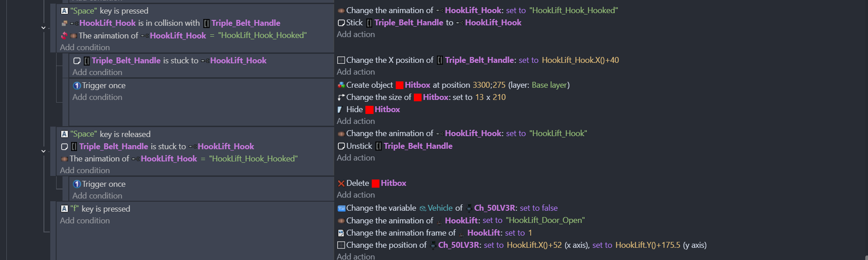Viewport: 868px width, 260px height.
Task: Click the Create object Hitbox action icon
Action: coord(341,85)
